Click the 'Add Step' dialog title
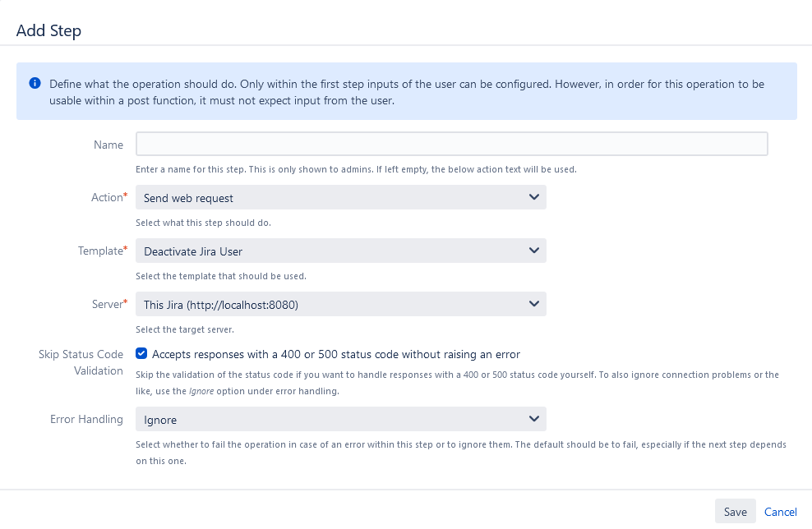Viewport: 812px width, 529px height. 48,30
